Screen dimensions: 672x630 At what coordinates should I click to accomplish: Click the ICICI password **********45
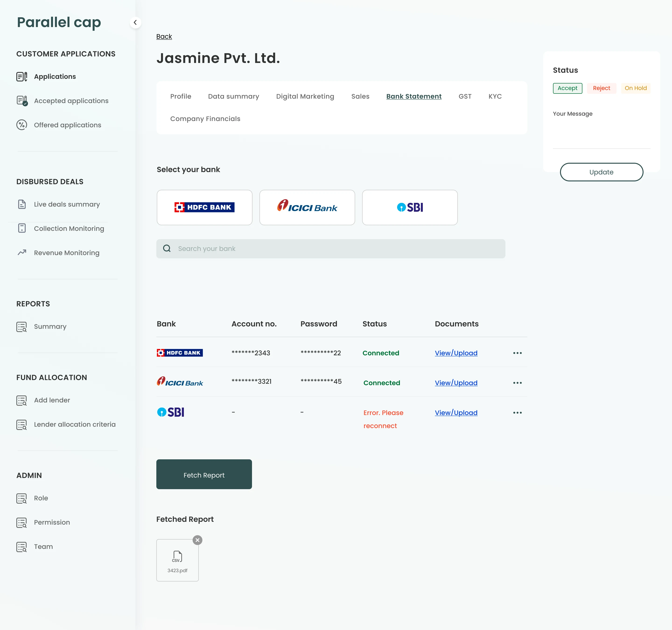(x=321, y=381)
